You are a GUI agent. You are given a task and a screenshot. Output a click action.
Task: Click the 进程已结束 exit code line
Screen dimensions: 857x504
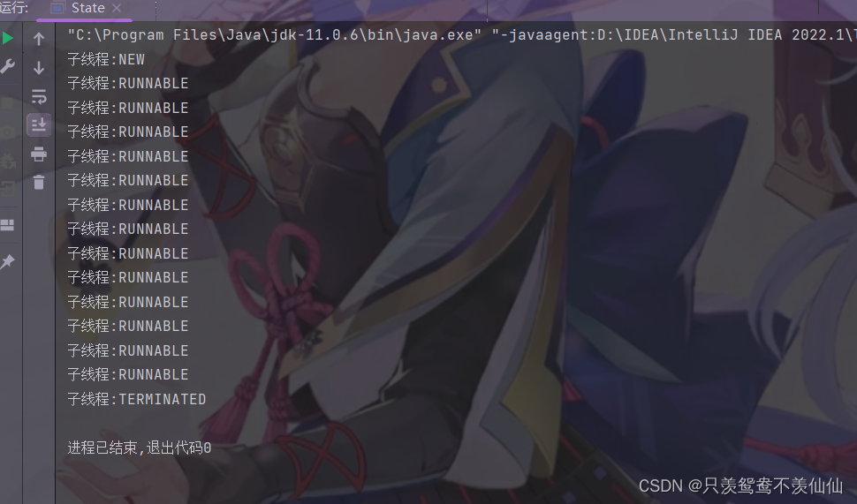[x=140, y=448]
